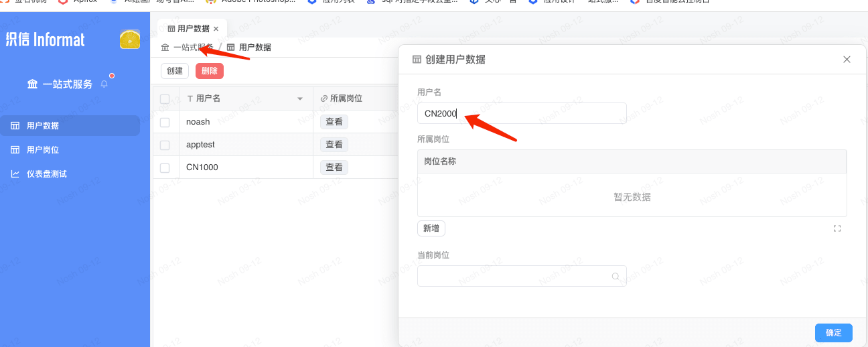The width and height of the screenshot is (868, 347).
Task: Click the 当前岗位 field label
Action: coord(433,255)
